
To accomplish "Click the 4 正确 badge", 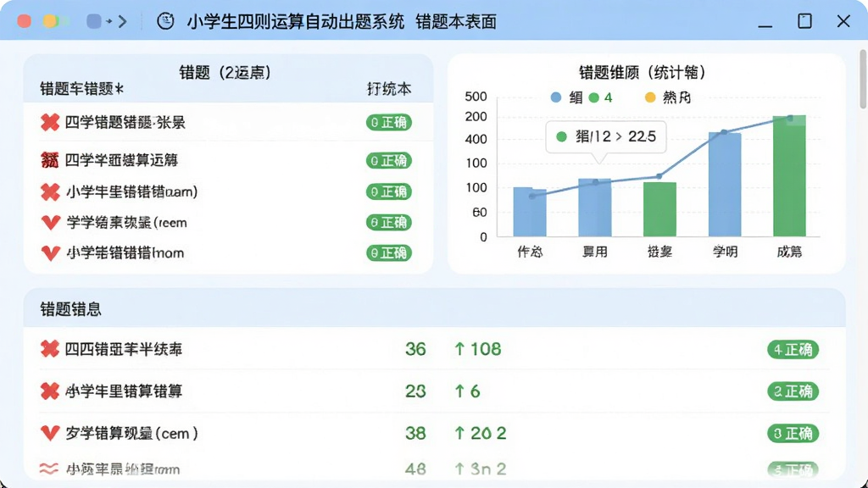I will point(793,350).
